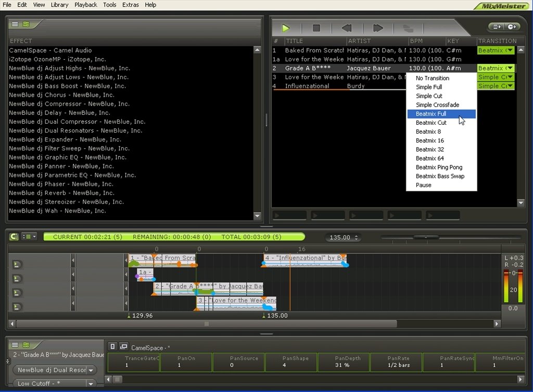Viewport: 533px width, 392px height.
Task: Choose Simple Full in transition menu
Action: pyautogui.click(x=441, y=87)
